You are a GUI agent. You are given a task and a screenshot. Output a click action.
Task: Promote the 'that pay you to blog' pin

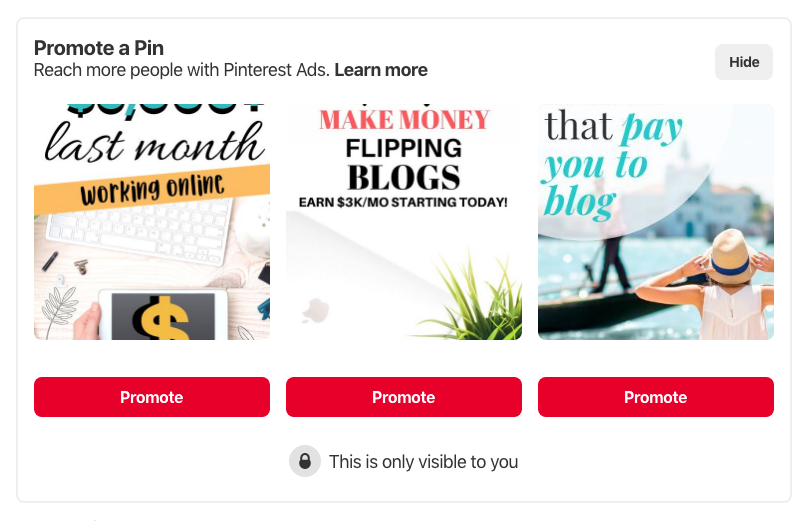pyautogui.click(x=656, y=397)
